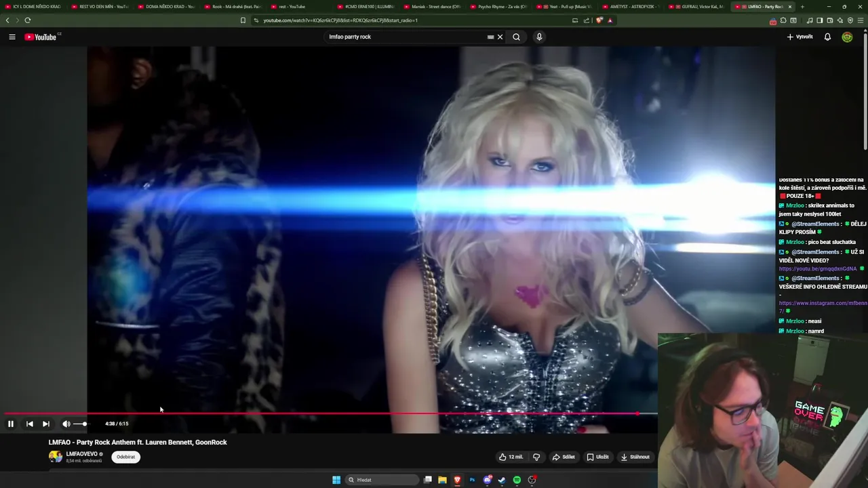Image resolution: width=868 pixels, height=488 pixels.
Task: Open the YouTube hamburger guide menu
Action: (12, 37)
